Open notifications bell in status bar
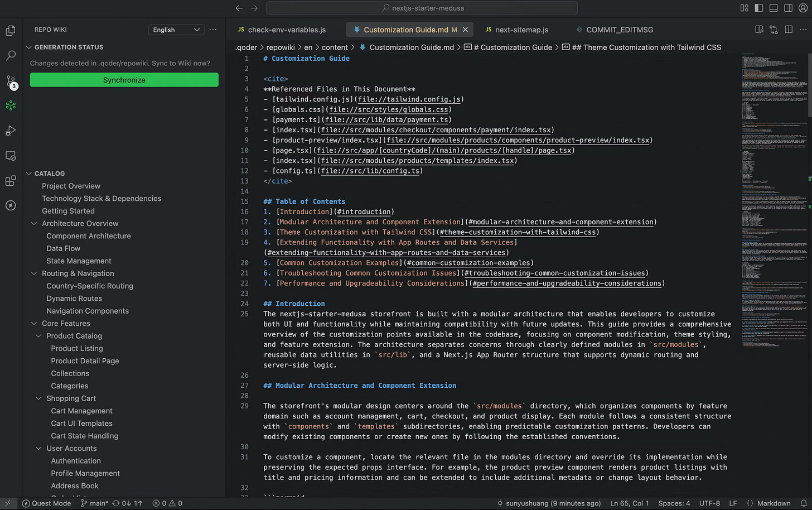The image size is (812, 510). tap(804, 503)
